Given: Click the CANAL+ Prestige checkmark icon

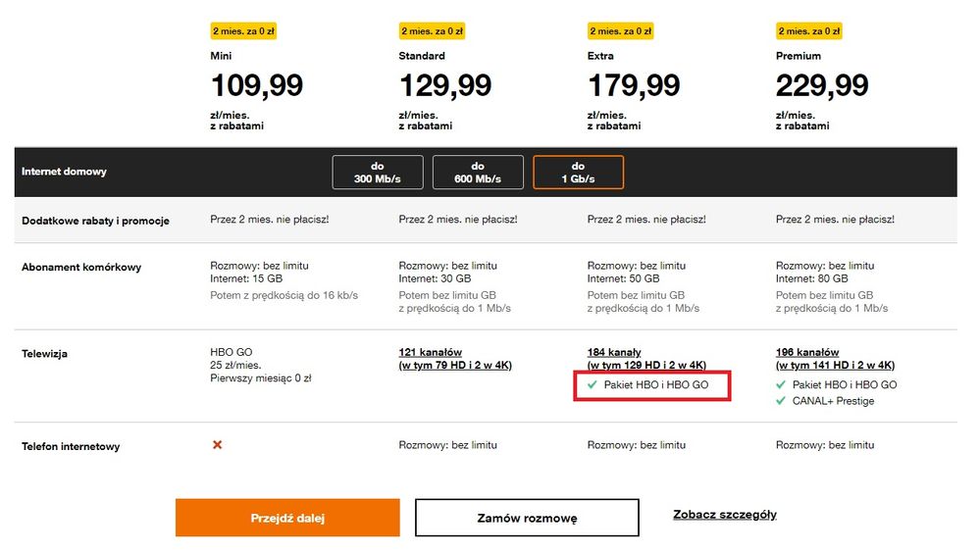Looking at the screenshot, I should [x=781, y=401].
